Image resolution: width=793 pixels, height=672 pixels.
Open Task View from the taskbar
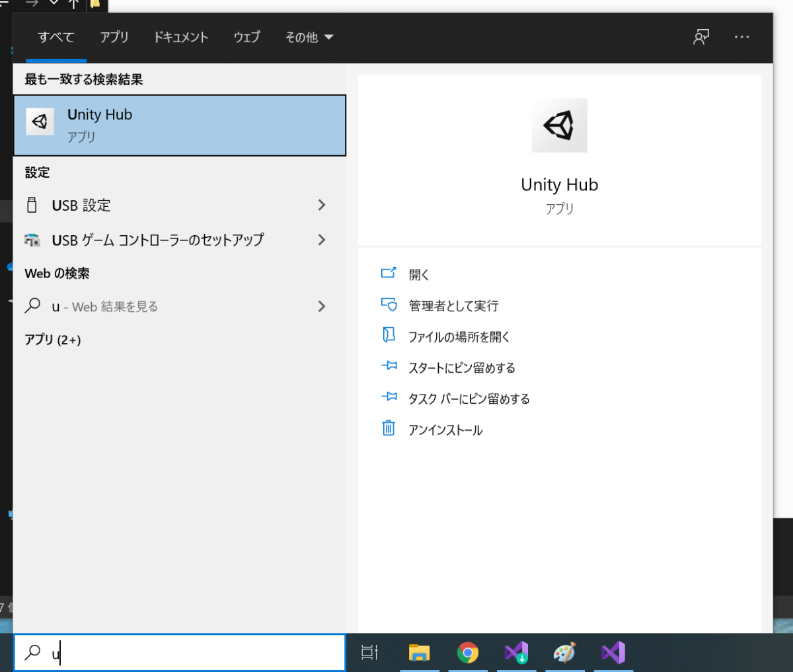click(369, 653)
